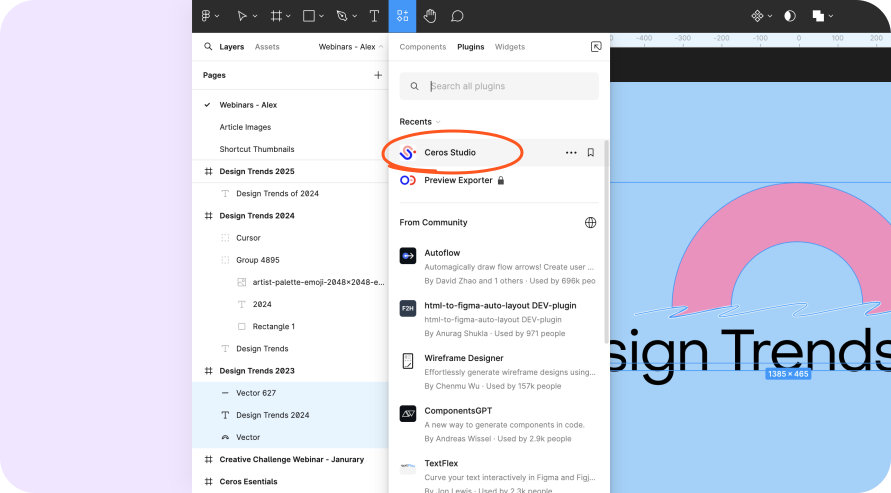Open the component options dropdown arrow
This screenshot has width=891, height=493.
pos(770,16)
